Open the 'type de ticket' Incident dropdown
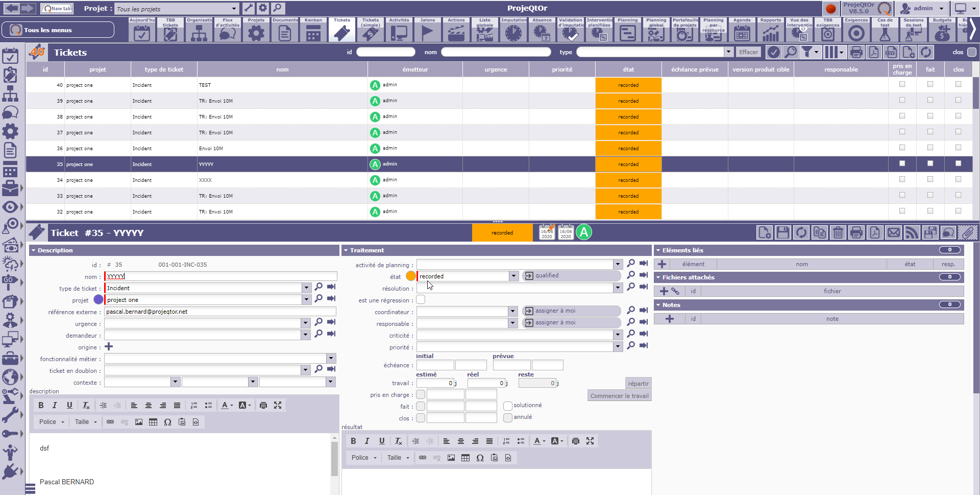 point(306,288)
